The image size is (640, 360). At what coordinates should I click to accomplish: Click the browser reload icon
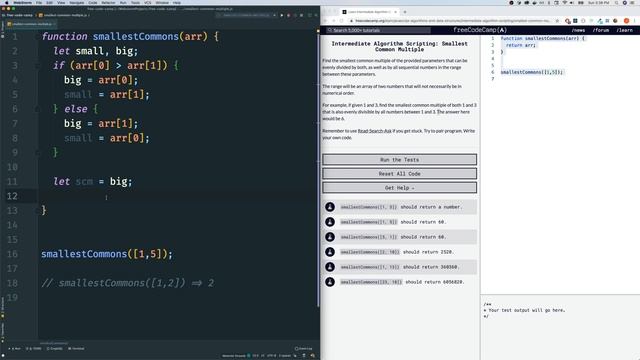point(342,21)
